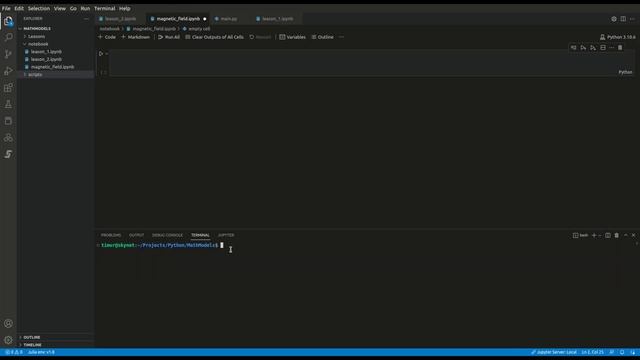
Task: Expand the Lessons folder
Action: [x=36, y=36]
